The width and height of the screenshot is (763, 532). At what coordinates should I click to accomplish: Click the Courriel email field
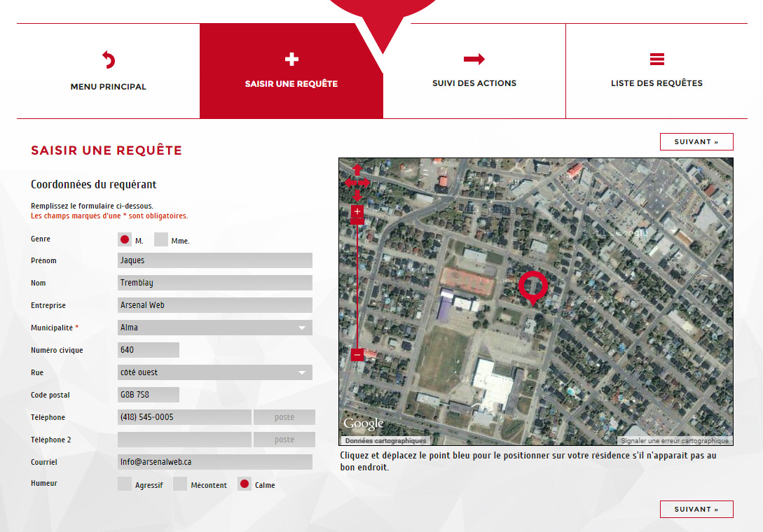[x=215, y=462]
